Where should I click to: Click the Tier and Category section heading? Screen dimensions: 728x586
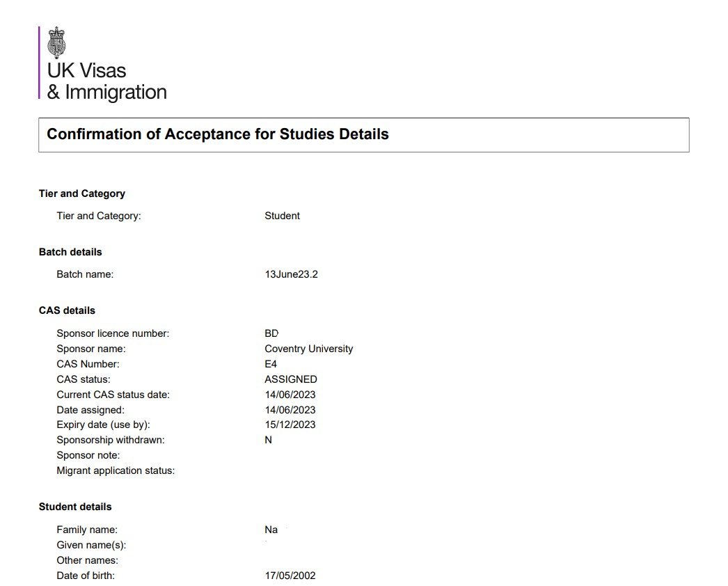[81, 193]
